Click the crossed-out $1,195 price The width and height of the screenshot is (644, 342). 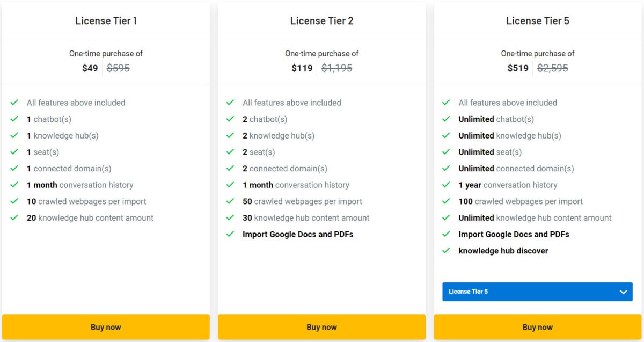click(x=336, y=68)
